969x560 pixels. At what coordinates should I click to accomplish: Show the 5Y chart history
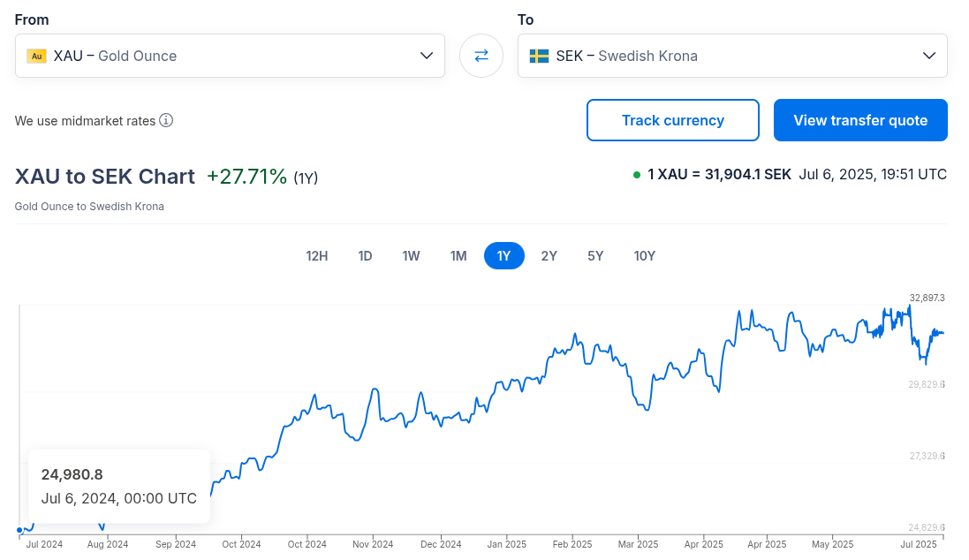point(595,256)
